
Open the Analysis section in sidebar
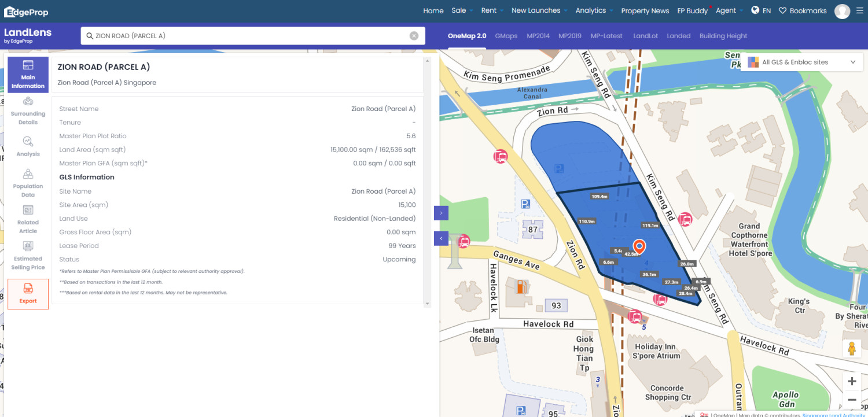(x=28, y=146)
